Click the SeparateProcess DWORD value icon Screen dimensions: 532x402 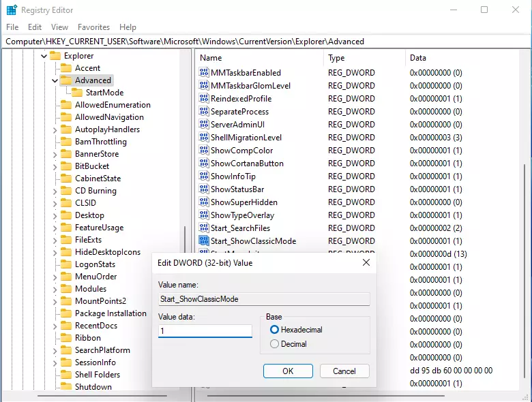coord(203,111)
